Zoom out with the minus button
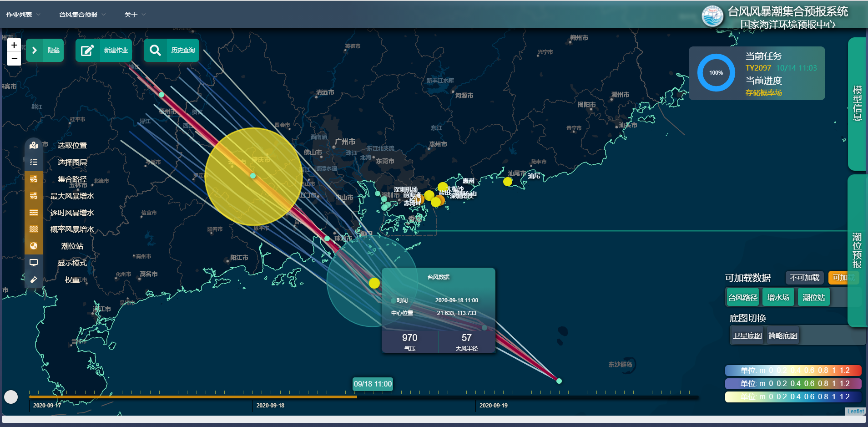 [x=14, y=59]
